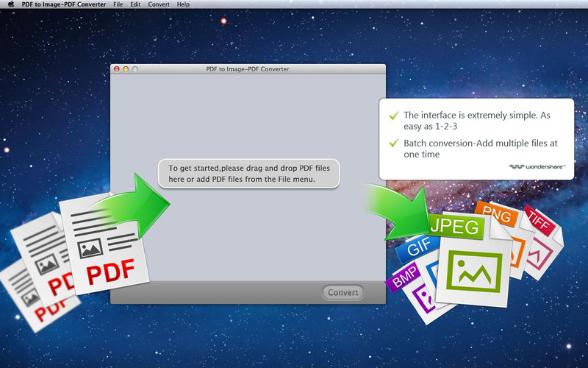Viewport: 588px width, 368px height.
Task: Click the drag and drop PDF files prompt
Action: coord(248,174)
